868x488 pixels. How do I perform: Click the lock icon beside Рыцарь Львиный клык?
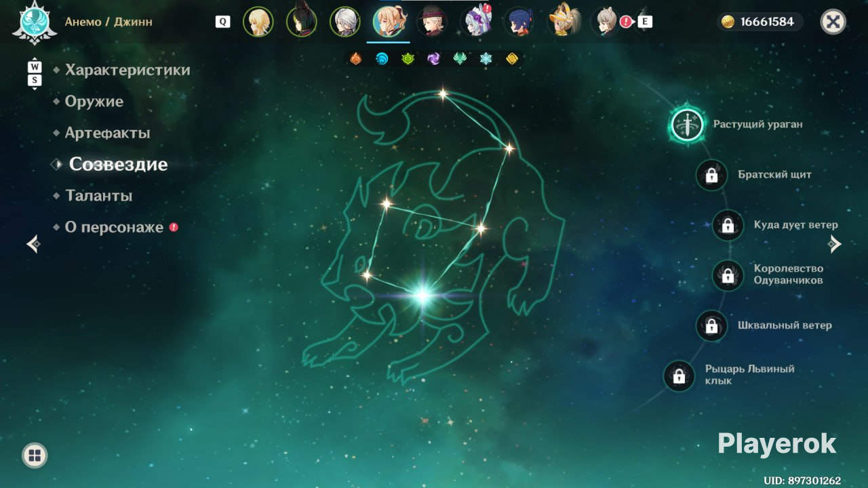[679, 375]
